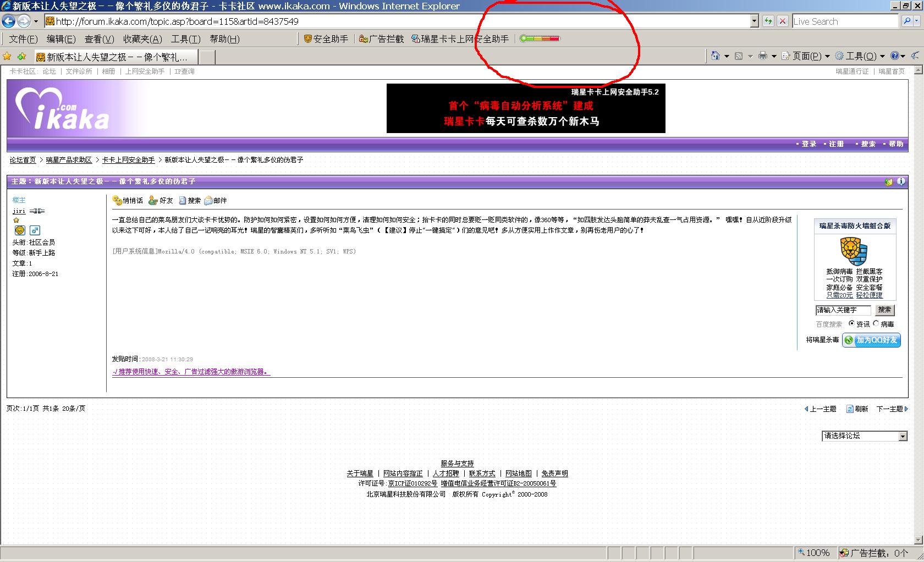Click the Rising antivirus banner advertisement
The image size is (924, 562).
tap(526, 108)
